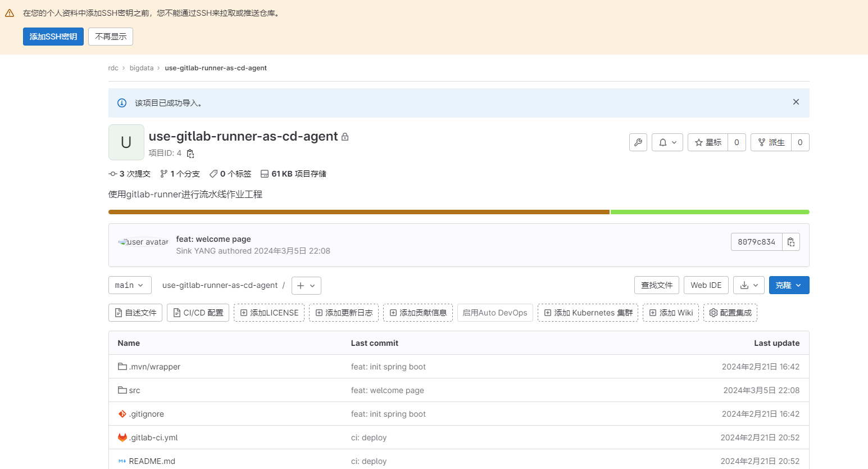Open use-gitlab-runner-as-cd-agent breadcrumb link

(216, 68)
